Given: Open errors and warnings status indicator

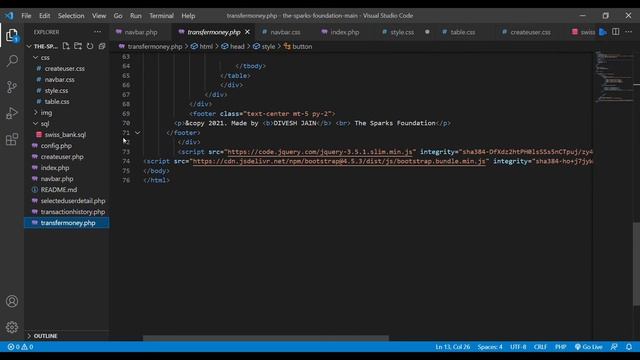Looking at the screenshot, I should 20,347.
